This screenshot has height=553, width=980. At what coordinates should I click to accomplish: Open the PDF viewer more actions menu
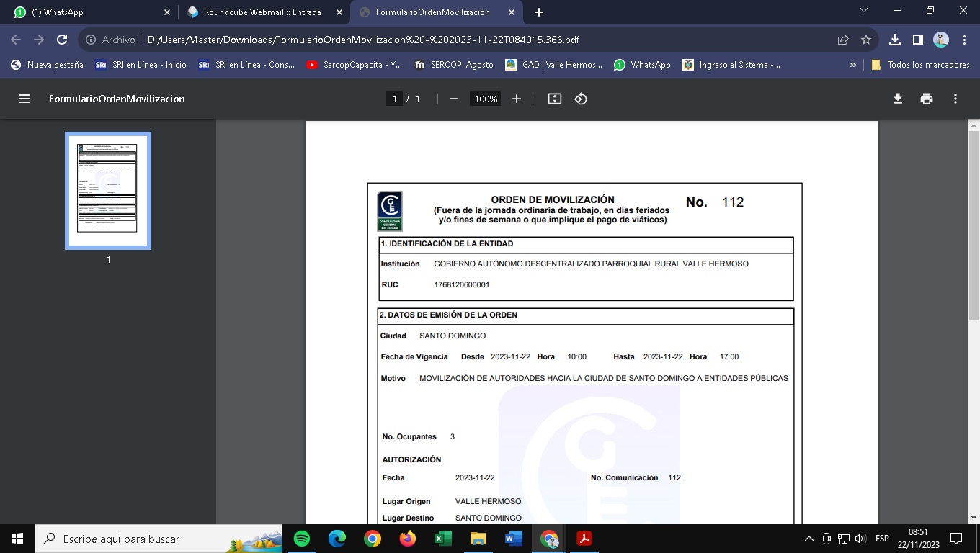click(955, 99)
